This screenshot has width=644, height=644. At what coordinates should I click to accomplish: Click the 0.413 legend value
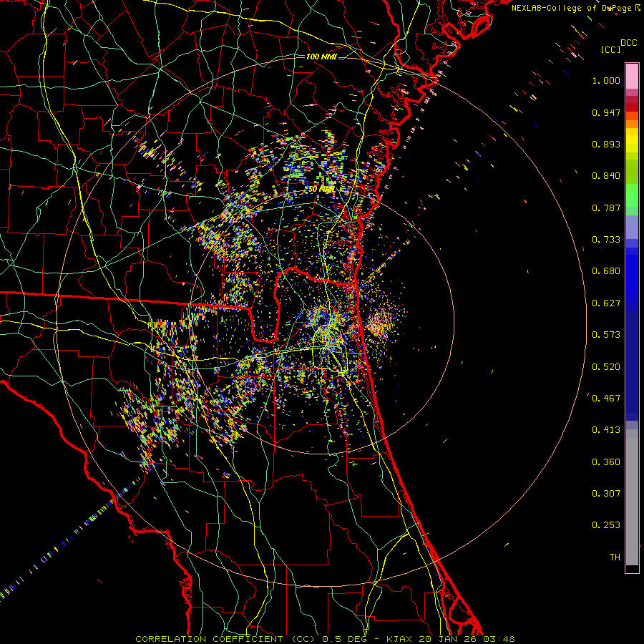pyautogui.click(x=606, y=430)
